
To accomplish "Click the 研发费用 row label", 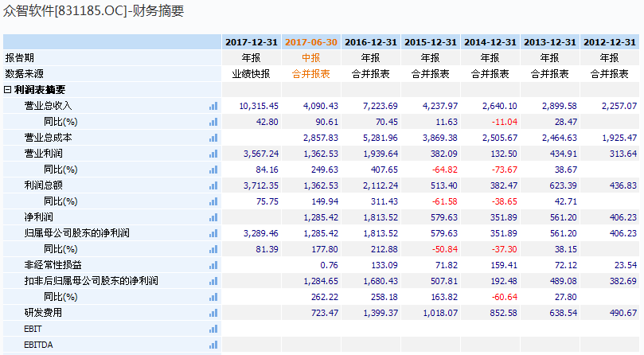I will (44, 313).
